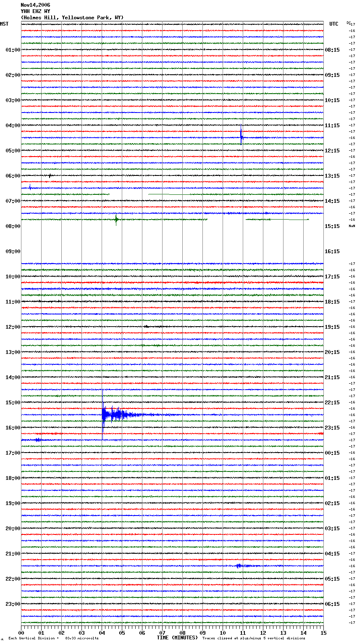Select the 09:15 UTC time label

(332, 75)
